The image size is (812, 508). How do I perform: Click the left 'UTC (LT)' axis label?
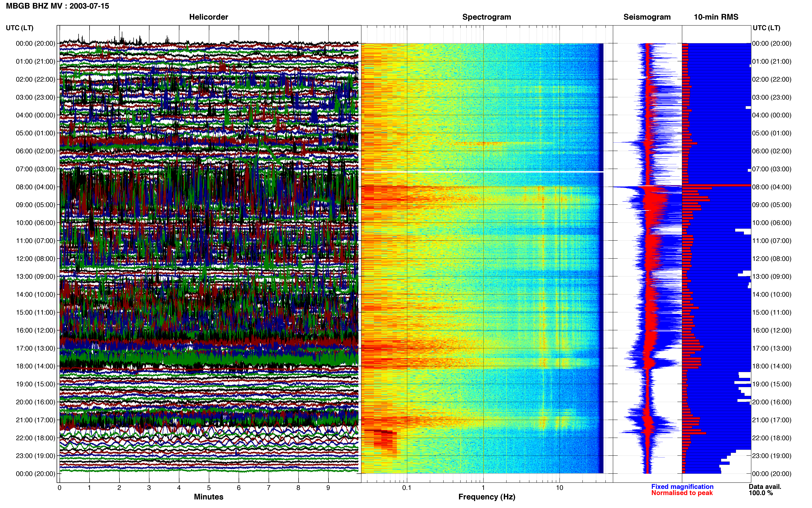(20, 28)
